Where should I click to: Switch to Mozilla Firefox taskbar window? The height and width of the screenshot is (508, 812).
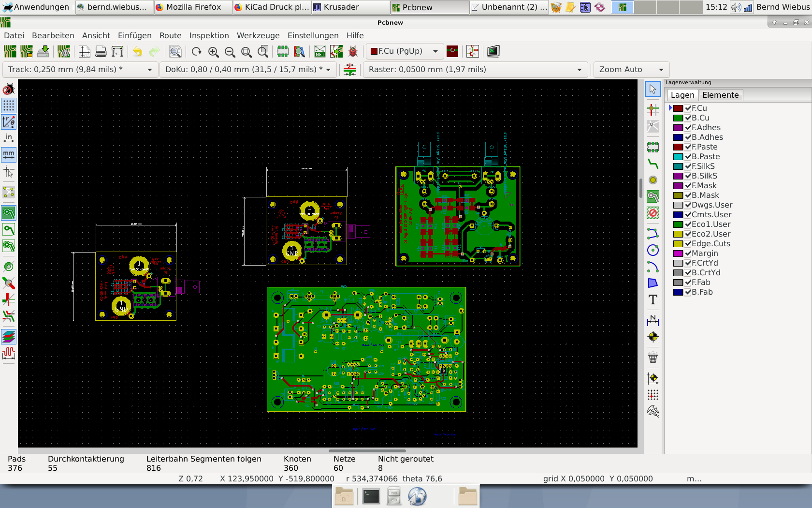[x=193, y=7]
